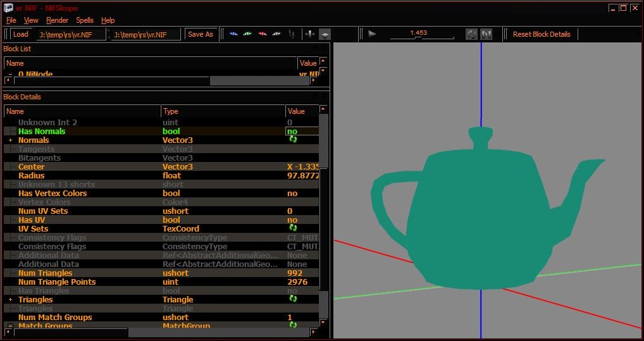The height and width of the screenshot is (341, 644).
Task: Update the UV Sets array refresh icon
Action: click(x=293, y=228)
